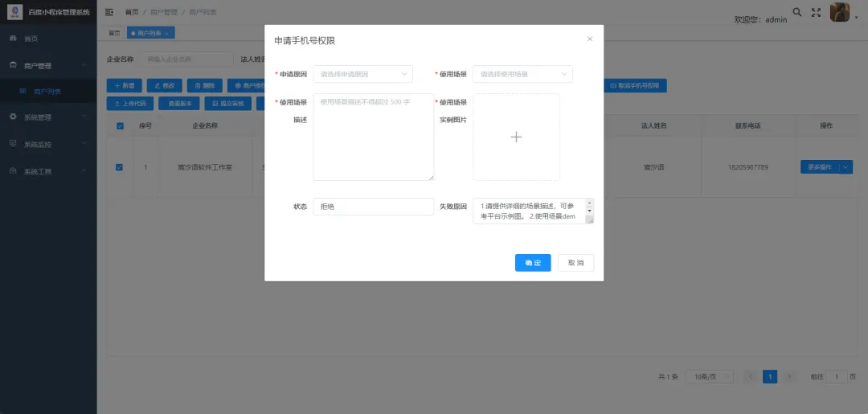868x414 pixels.
Task: Toggle the select-all table header checkbox
Action: click(120, 125)
